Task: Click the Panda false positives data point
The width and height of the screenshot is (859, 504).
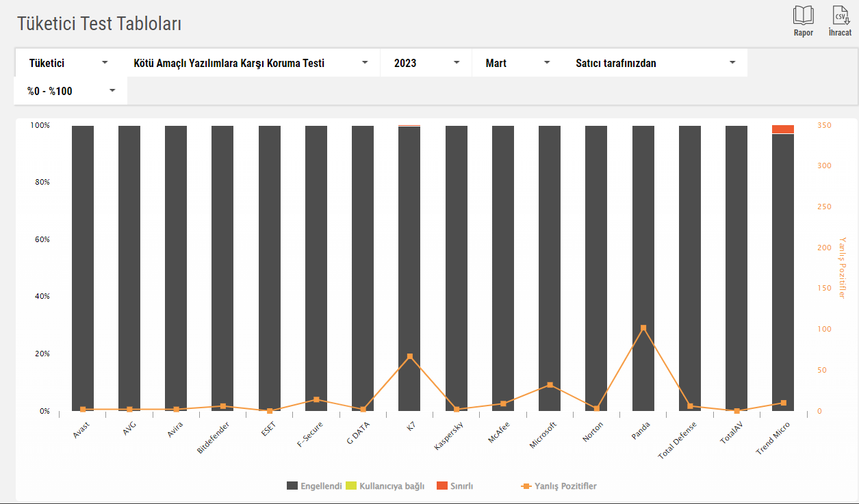Action: click(643, 328)
